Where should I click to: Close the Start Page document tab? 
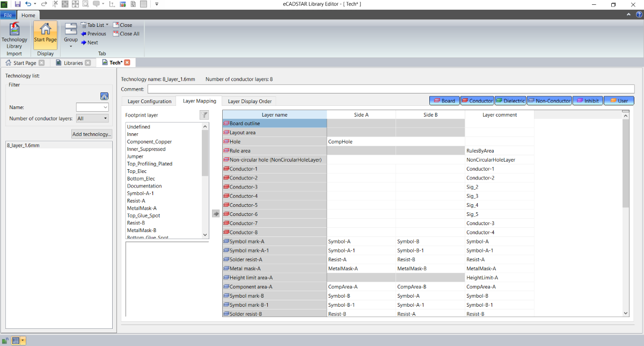pos(41,63)
